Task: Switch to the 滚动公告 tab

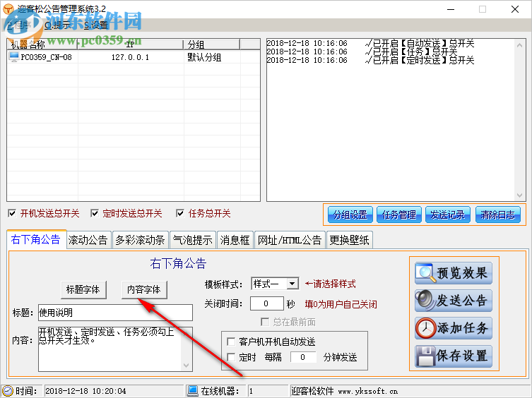Action: point(88,240)
